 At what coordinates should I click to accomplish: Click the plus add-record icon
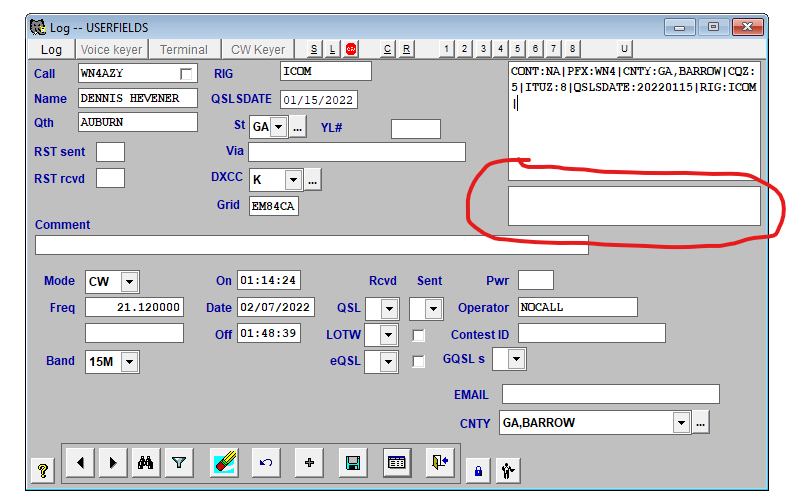(x=309, y=463)
